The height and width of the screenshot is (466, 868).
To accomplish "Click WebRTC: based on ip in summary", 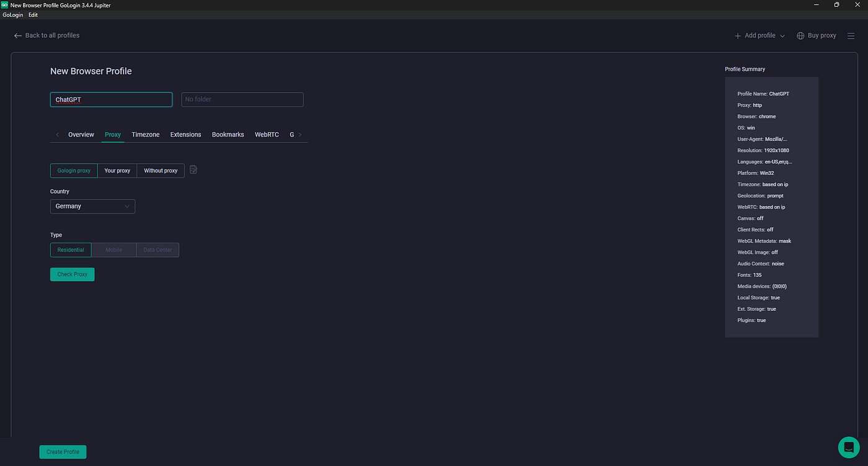I will (x=761, y=207).
